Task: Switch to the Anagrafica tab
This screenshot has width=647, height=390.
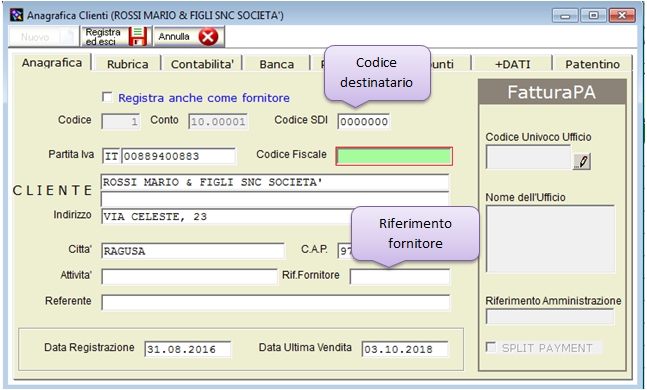Action: click(x=52, y=63)
